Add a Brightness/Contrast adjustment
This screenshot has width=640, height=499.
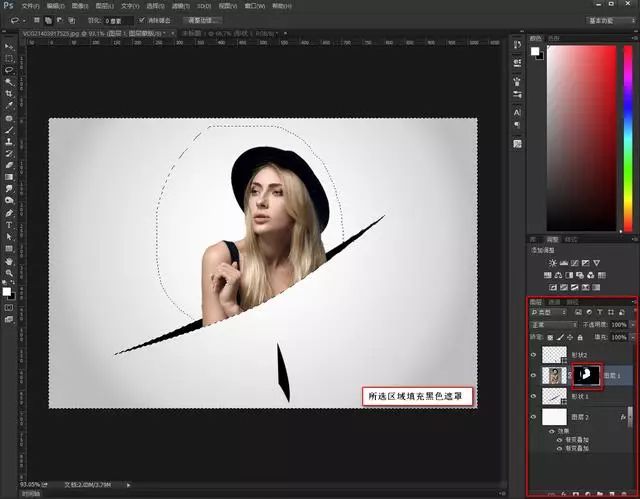[x=552, y=263]
